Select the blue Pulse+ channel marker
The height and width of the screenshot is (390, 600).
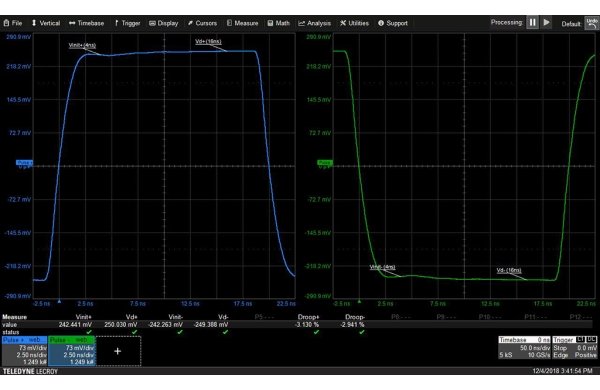click(x=24, y=163)
